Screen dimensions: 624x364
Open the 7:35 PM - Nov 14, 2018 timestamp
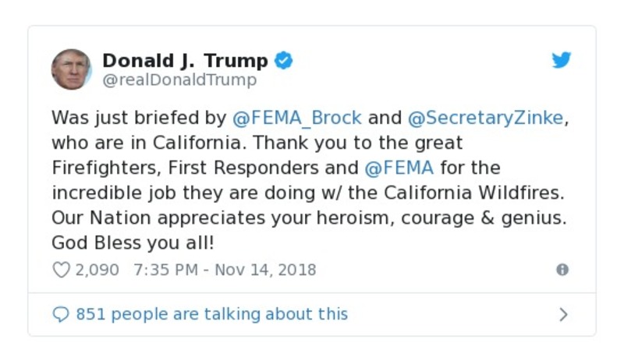(225, 270)
